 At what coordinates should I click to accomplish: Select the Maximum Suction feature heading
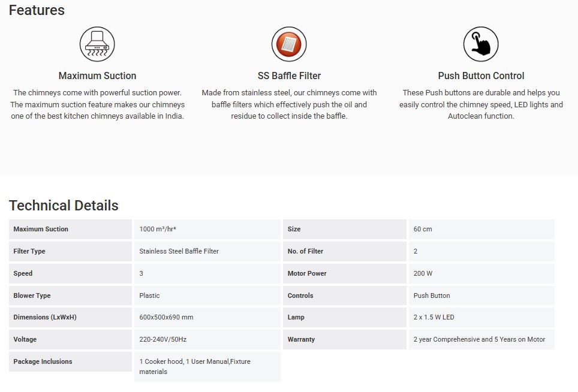click(97, 76)
